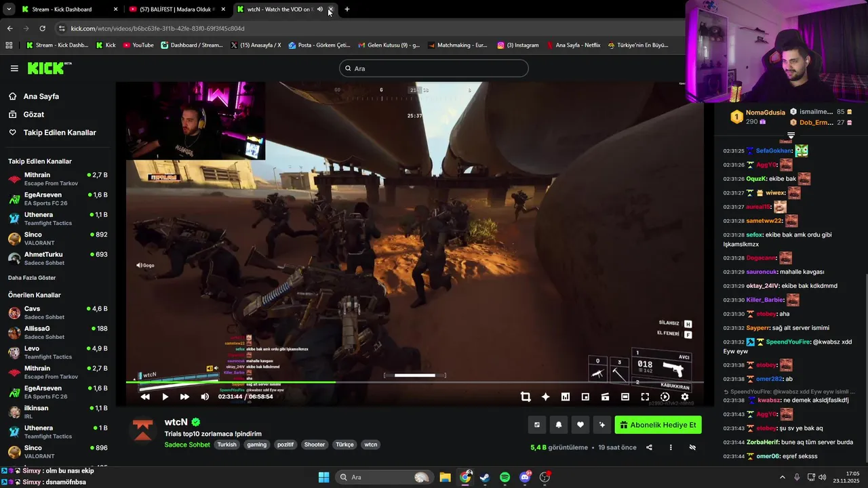This screenshot has width=868, height=488.
Task: Click the first icon button beside the bell
Action: [537, 425]
